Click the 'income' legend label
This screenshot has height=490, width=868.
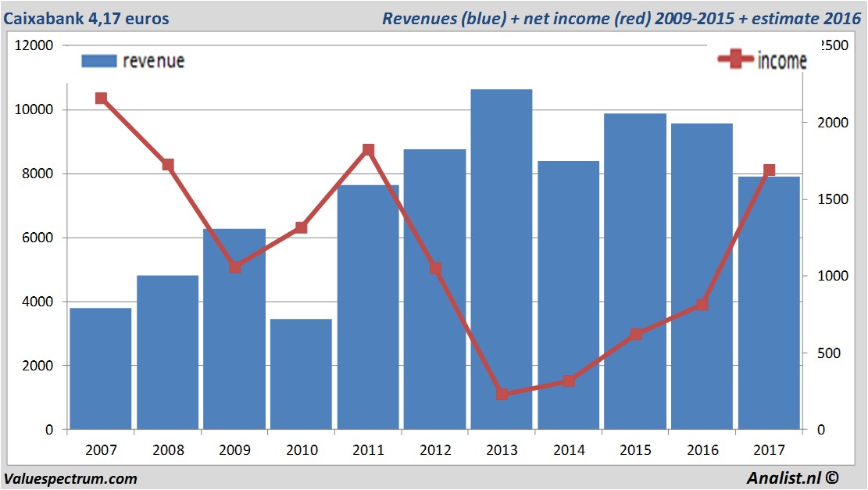click(781, 60)
